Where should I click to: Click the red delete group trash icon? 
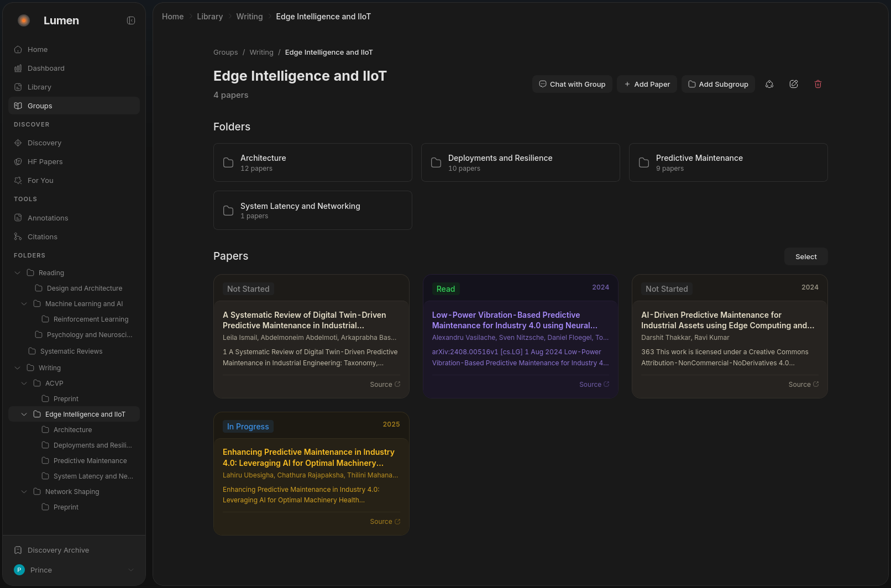pyautogui.click(x=818, y=84)
